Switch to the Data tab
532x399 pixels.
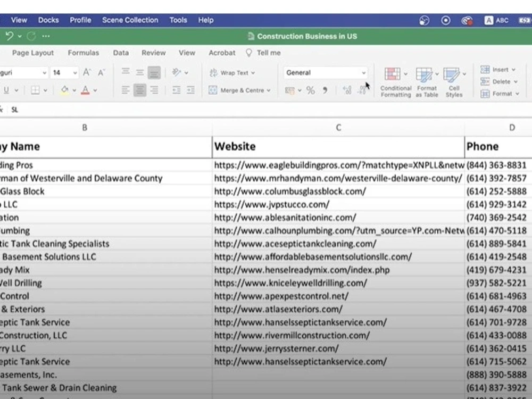pos(121,53)
